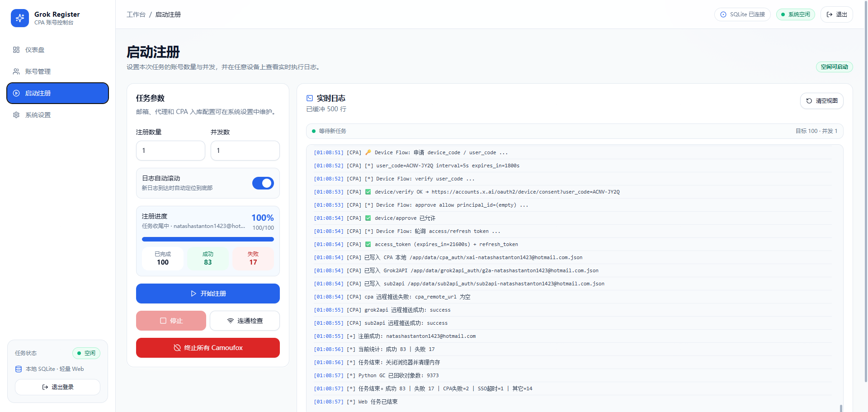Click the wifi icon in 连通检查
The width and height of the screenshot is (868, 412).
point(231,321)
